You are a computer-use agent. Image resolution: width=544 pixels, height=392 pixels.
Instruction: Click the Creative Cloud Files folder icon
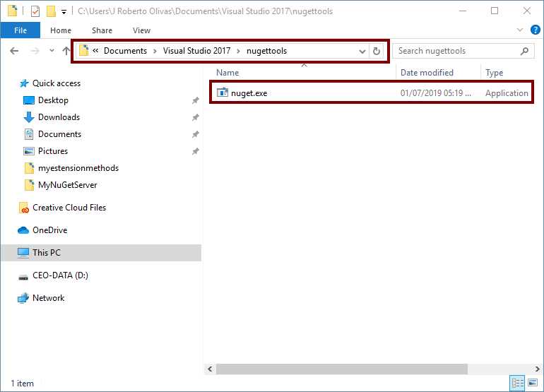pos(23,208)
